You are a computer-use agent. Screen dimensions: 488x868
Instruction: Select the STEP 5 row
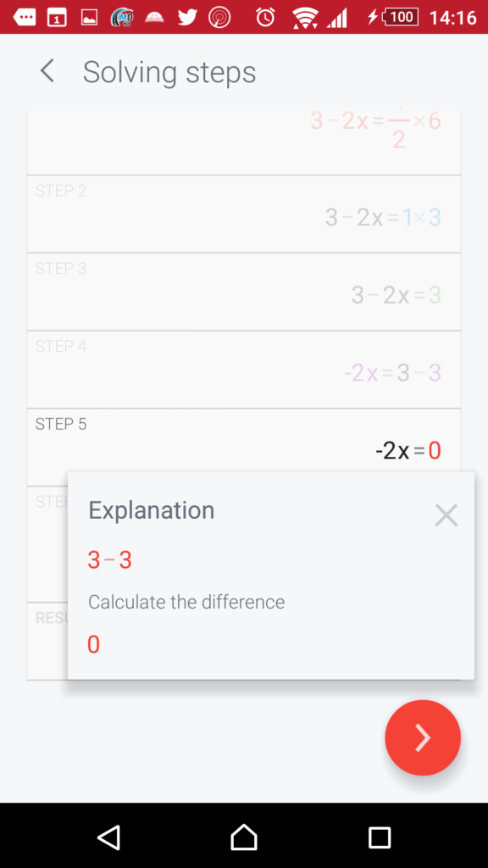coord(244,441)
